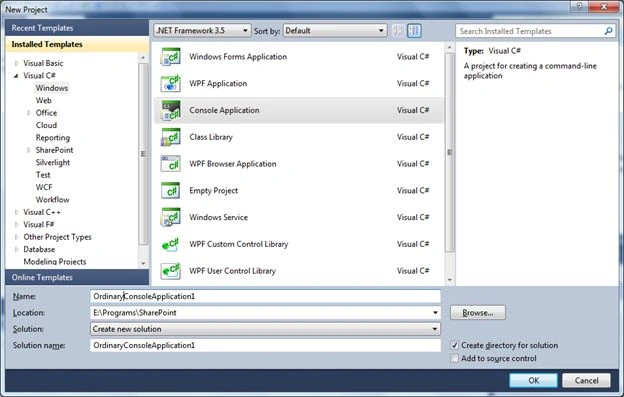Choose the WPF Custom Control Library icon
The image size is (624, 397).
click(x=170, y=244)
